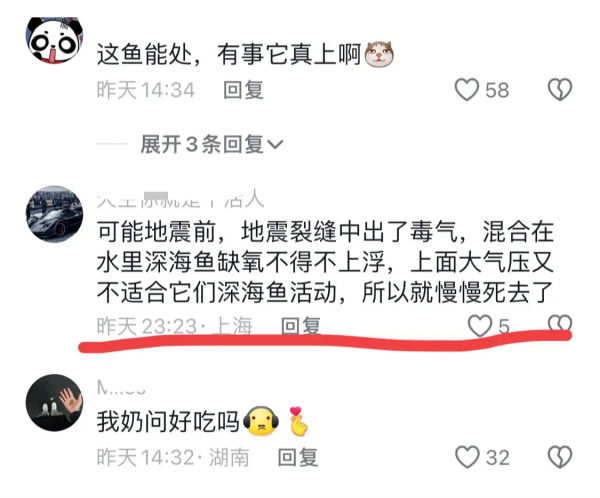Expand 展开3条回复 replies
Screen dimensions: 600x498
202,144
